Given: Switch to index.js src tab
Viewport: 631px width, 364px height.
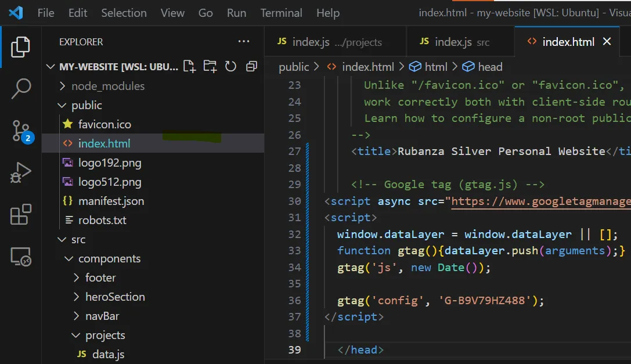Looking at the screenshot, I should (455, 42).
